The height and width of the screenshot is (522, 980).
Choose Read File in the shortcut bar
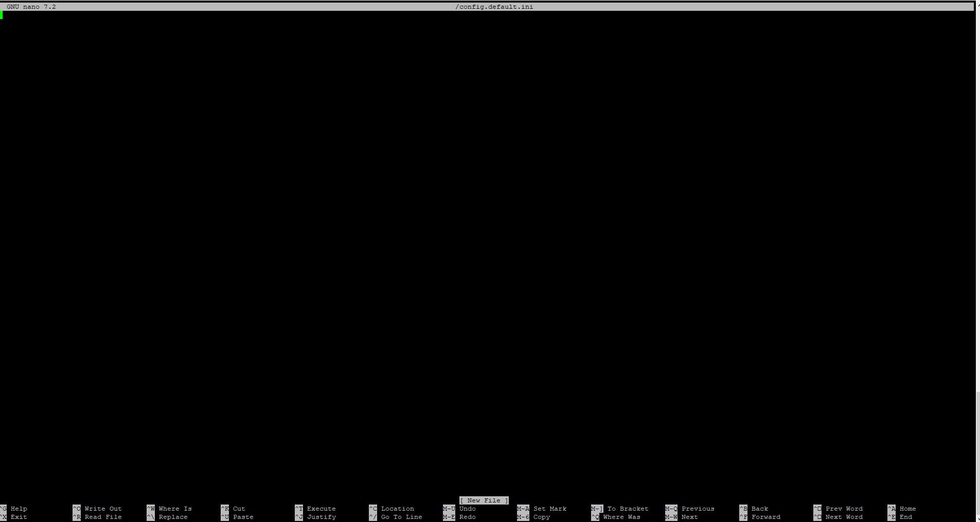(103, 517)
